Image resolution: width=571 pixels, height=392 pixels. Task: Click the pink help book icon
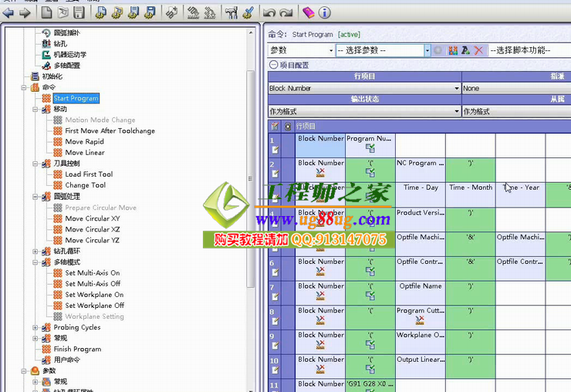308,12
